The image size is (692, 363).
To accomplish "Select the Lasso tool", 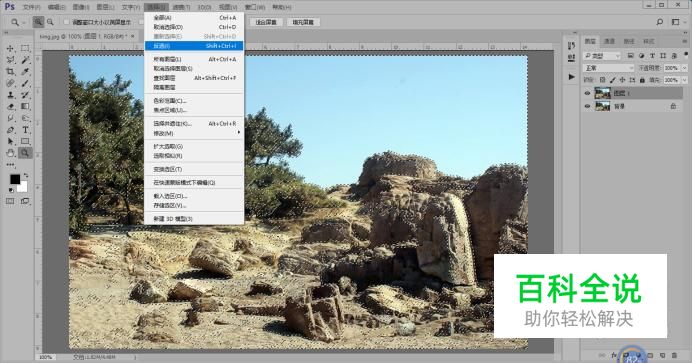I will (x=11, y=60).
